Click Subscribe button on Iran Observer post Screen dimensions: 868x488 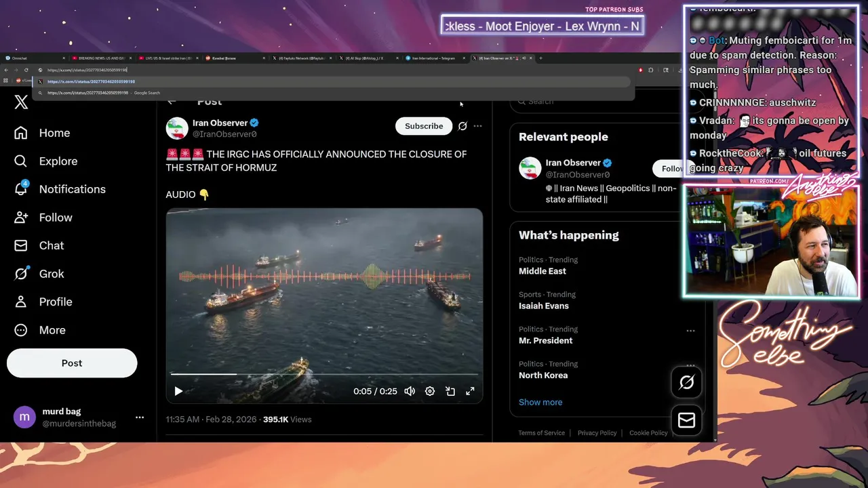click(x=424, y=126)
